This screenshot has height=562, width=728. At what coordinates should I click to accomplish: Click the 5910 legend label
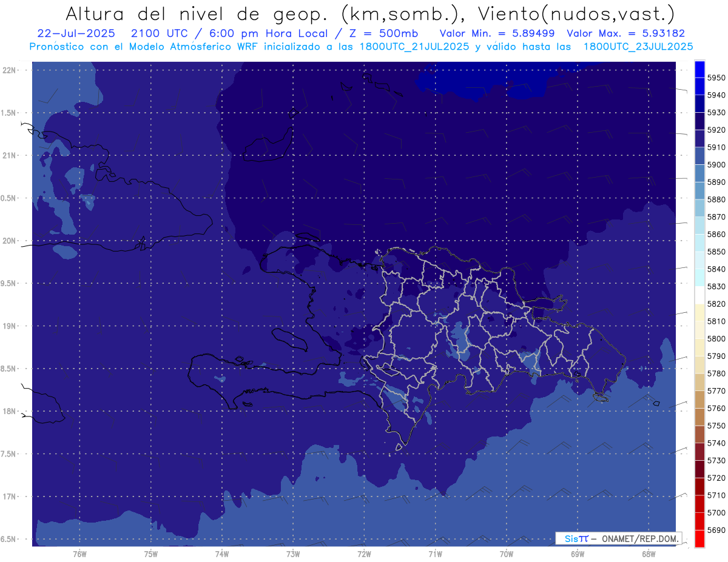716,147
